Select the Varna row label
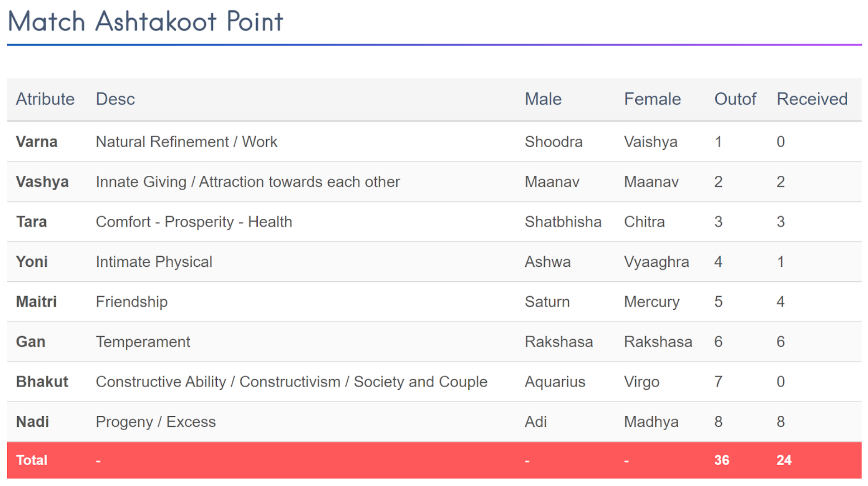 click(x=37, y=142)
